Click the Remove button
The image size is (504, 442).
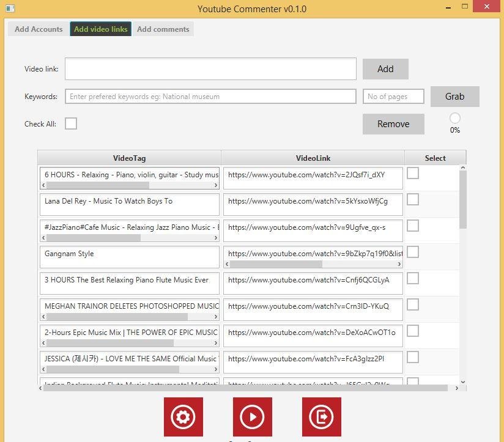click(x=393, y=124)
